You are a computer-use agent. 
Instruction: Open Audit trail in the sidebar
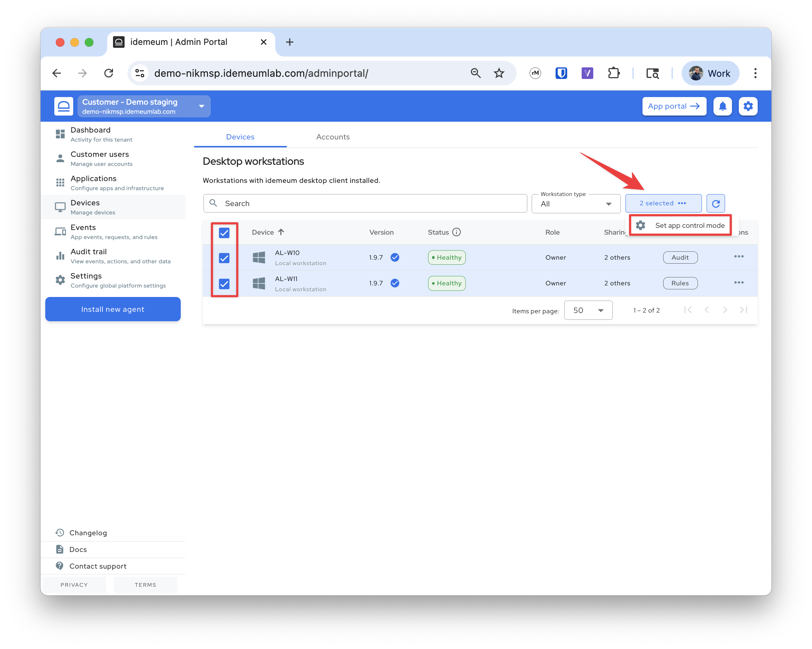[113, 256]
